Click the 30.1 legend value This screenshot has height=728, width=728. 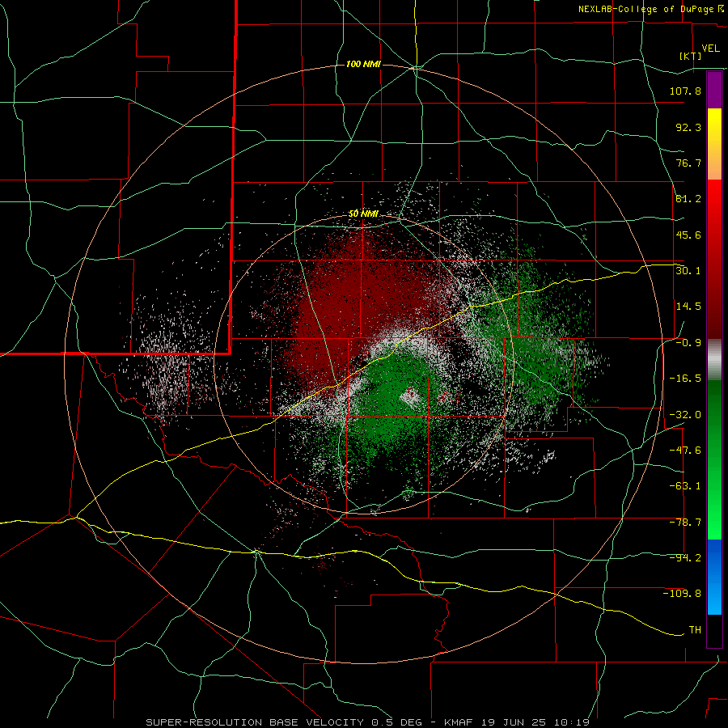point(688,271)
